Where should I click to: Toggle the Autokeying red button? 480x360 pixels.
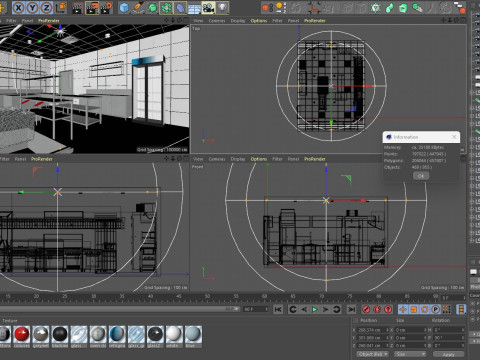coord(377,309)
